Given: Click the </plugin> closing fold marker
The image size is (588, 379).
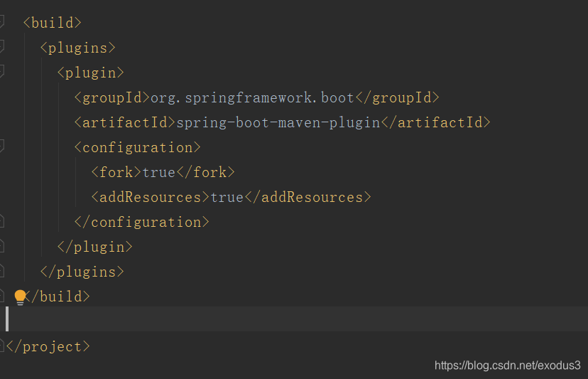Looking at the screenshot, I should tap(1, 246).
